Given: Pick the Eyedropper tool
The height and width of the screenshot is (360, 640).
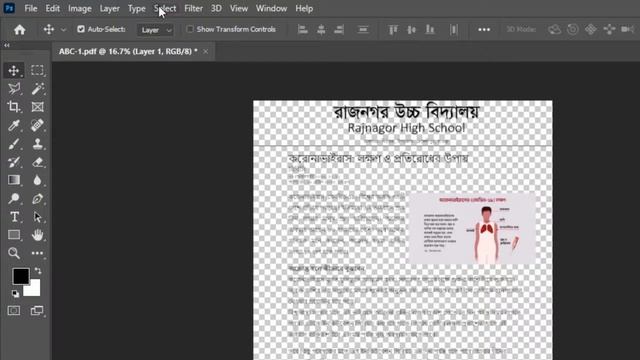Looking at the screenshot, I should pos(13,125).
